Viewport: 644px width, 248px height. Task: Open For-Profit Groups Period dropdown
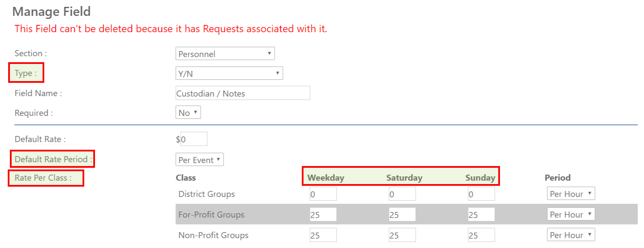(x=571, y=214)
